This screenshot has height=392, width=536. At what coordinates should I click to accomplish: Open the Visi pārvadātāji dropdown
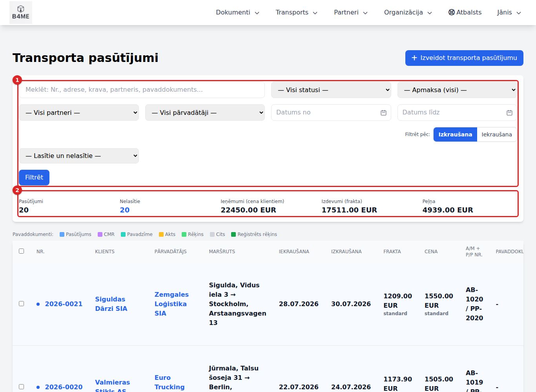tap(205, 113)
